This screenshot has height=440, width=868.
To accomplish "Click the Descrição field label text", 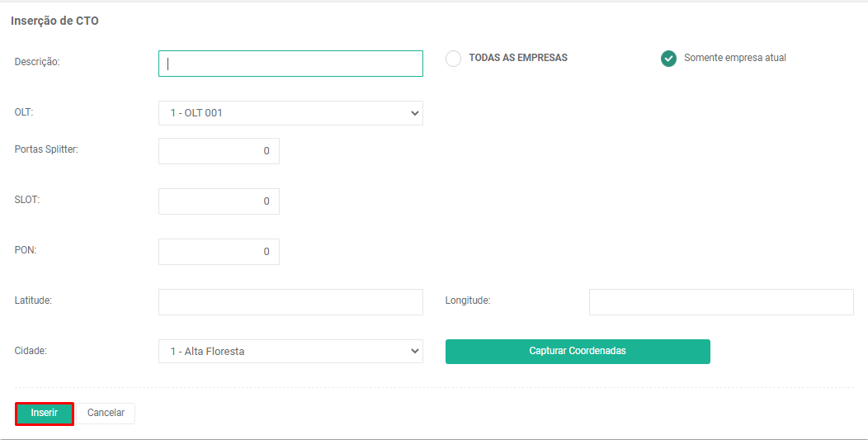I will [37, 62].
